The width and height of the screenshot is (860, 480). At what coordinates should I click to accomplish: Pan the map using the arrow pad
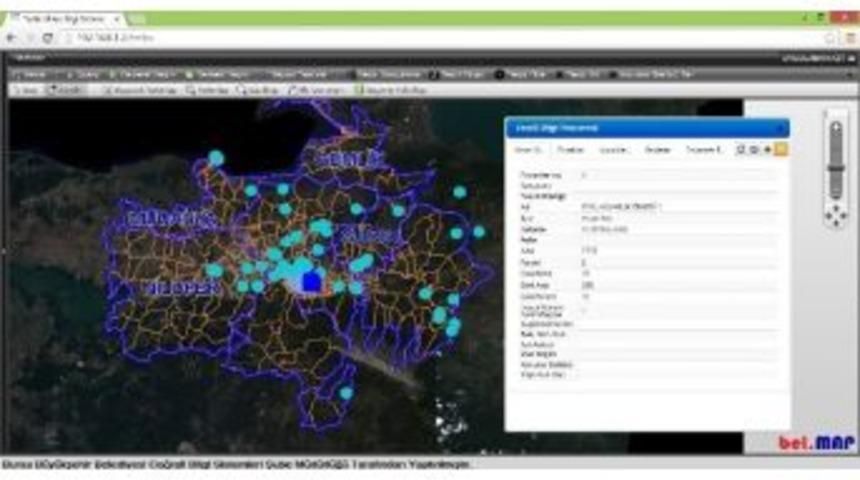point(836,216)
